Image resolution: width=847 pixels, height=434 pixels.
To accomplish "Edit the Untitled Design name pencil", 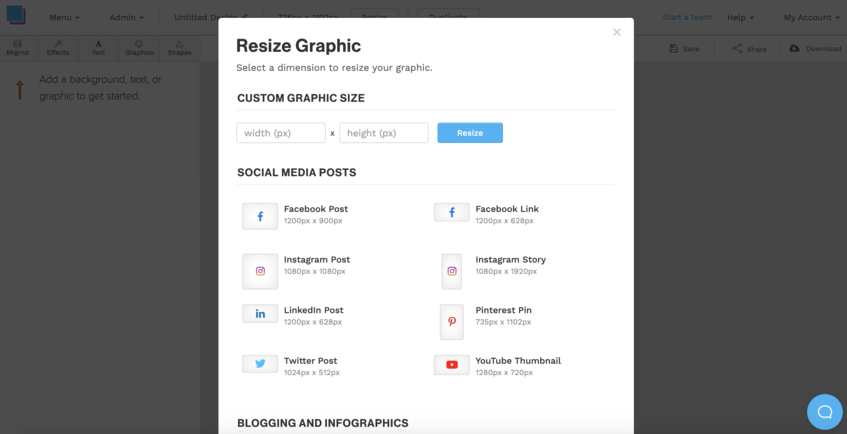I will point(245,17).
